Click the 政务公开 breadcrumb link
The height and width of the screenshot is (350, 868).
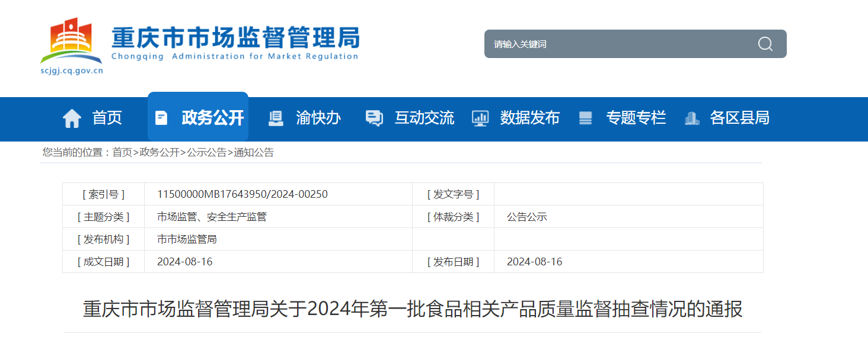159,152
